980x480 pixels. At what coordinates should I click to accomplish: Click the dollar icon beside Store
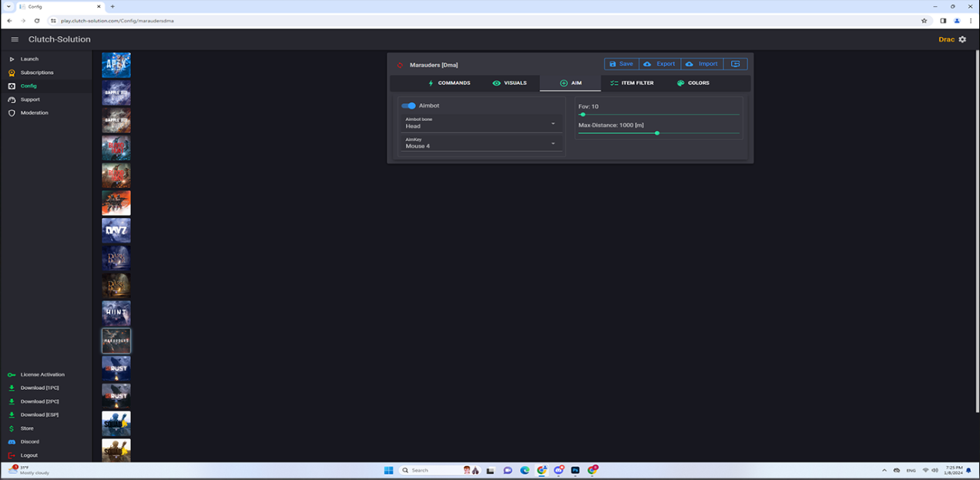12,428
